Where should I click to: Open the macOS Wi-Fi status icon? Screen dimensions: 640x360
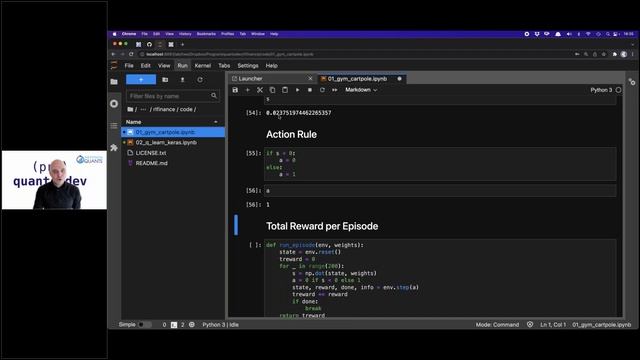(588, 34)
